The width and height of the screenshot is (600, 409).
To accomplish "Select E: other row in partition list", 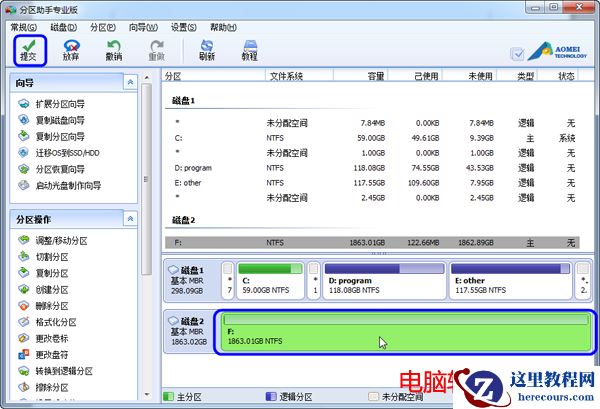I will [372, 183].
